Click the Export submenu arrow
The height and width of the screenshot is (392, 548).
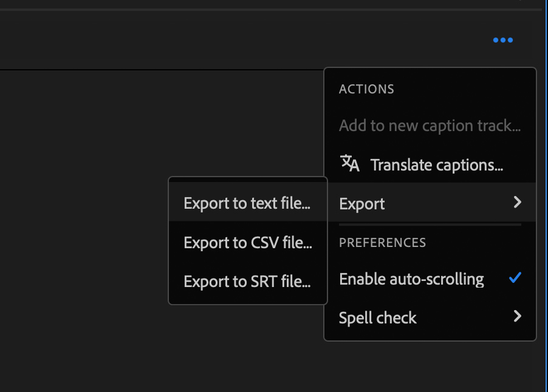[x=518, y=202]
